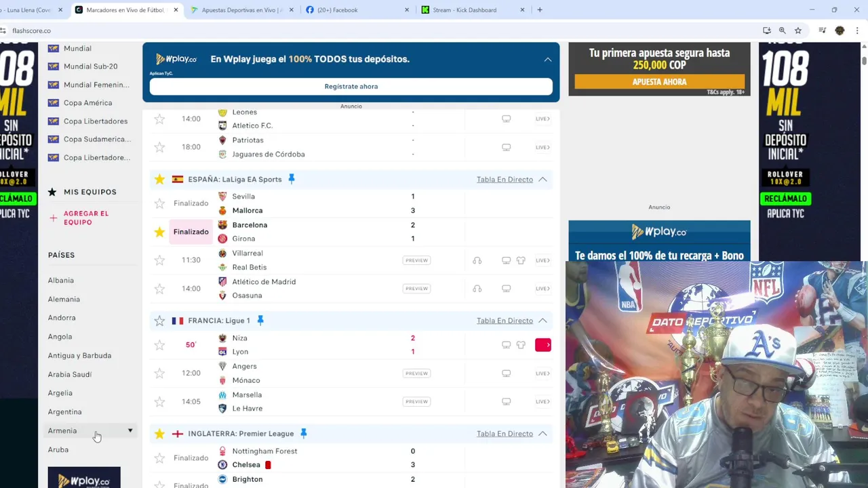This screenshot has height=488, width=868.
Task: Select Arabia Saudí in countries list
Action: [70, 375]
